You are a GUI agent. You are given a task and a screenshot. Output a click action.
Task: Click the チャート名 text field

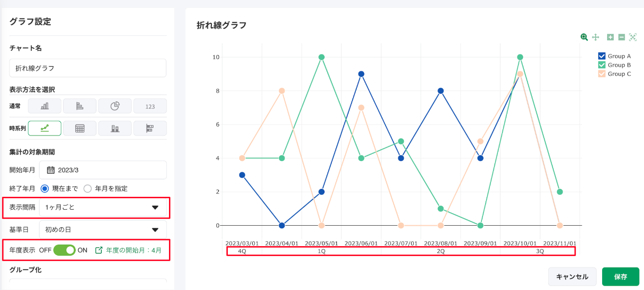pyautogui.click(x=88, y=68)
